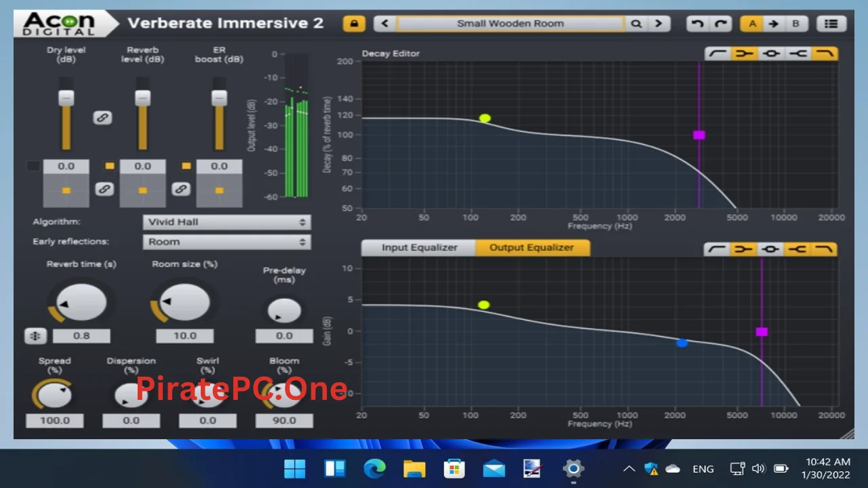Click the magenta Decay Editor square handle
The height and width of the screenshot is (488, 868).
pyautogui.click(x=699, y=135)
